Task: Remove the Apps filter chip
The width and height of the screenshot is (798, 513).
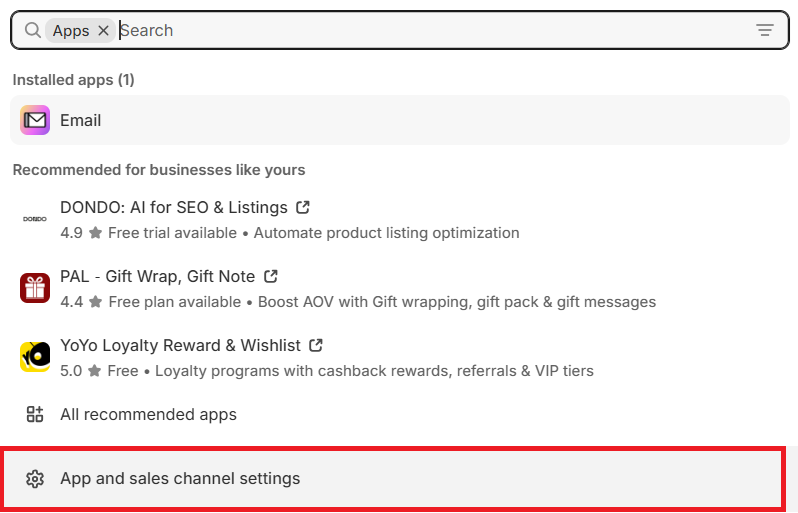Action: [103, 31]
